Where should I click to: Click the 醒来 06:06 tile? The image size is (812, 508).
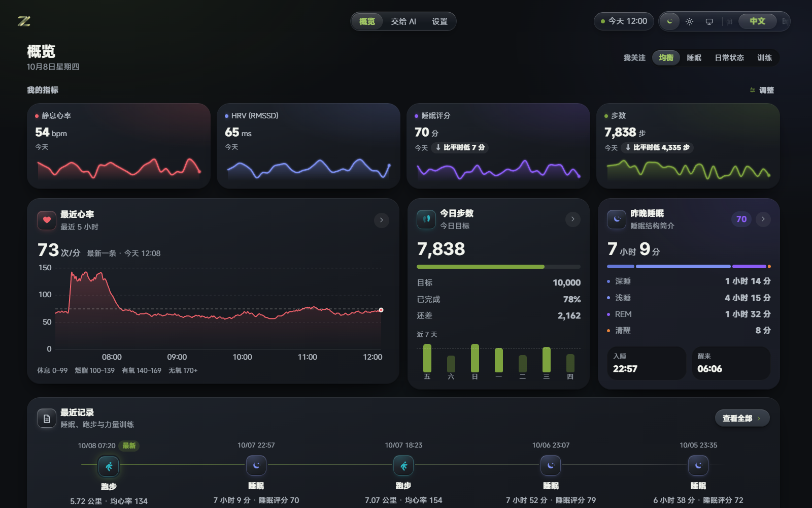[x=731, y=363]
